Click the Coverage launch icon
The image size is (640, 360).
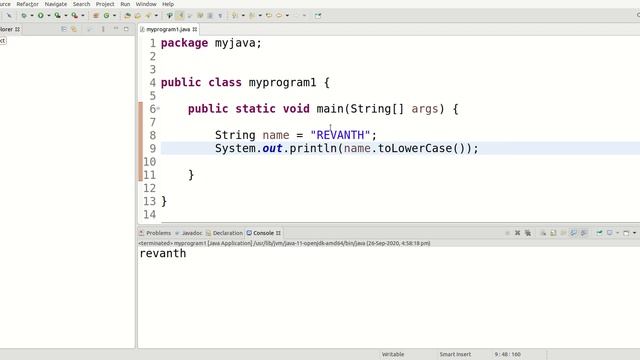58,16
